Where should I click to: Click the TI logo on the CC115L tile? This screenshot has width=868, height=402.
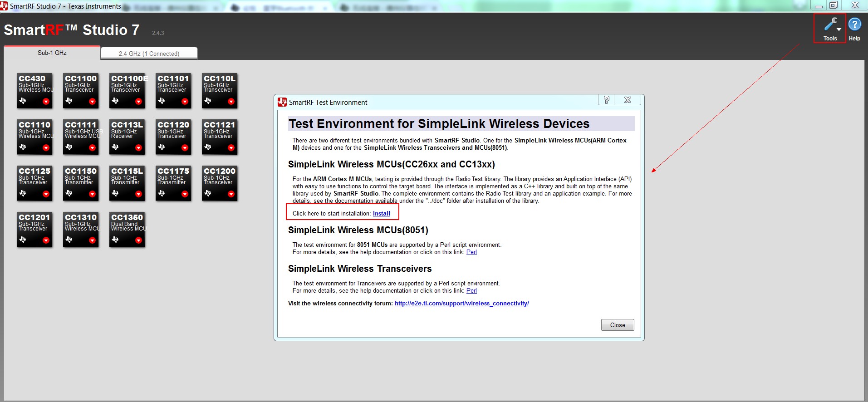pos(115,193)
